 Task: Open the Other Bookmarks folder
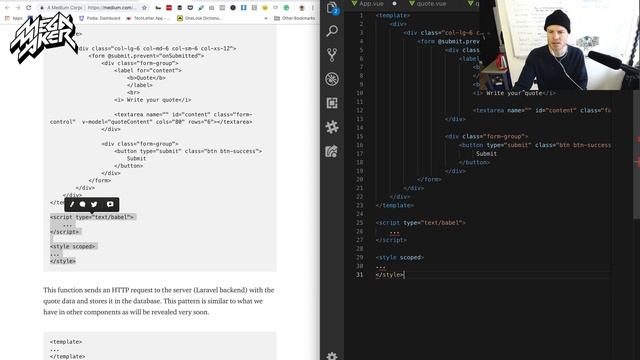point(295,18)
